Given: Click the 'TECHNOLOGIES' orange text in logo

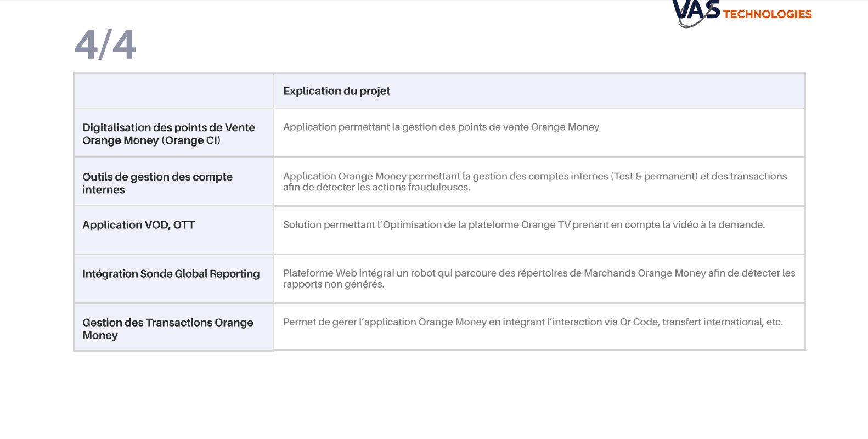Looking at the screenshot, I should pyautogui.click(x=767, y=14).
